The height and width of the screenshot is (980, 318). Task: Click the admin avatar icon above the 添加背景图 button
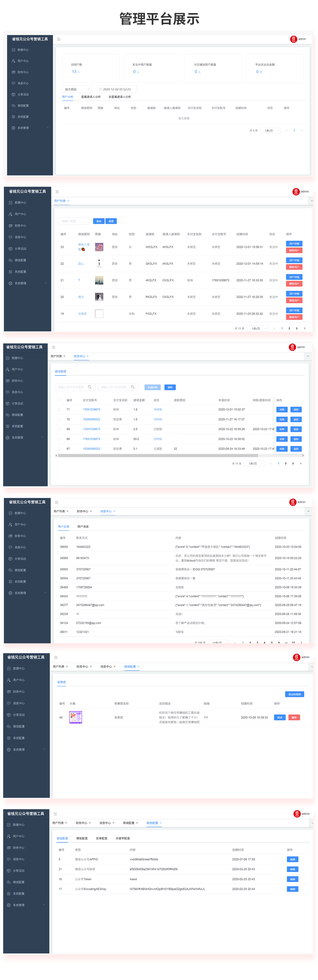(x=296, y=657)
